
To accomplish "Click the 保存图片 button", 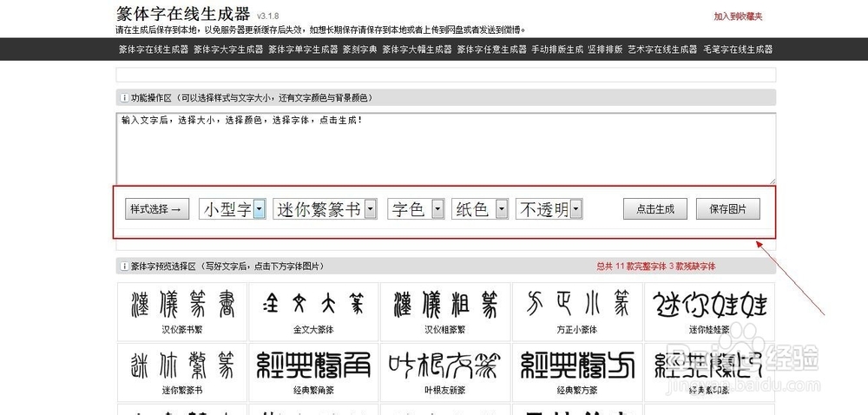I will pyautogui.click(x=728, y=209).
